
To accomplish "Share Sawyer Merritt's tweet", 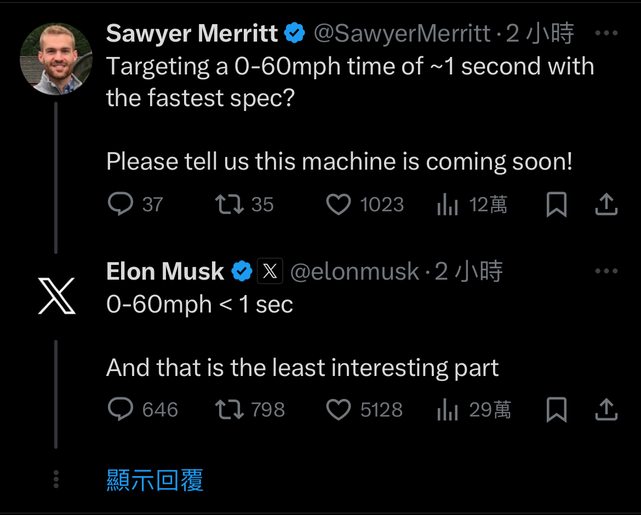I will click(x=606, y=205).
